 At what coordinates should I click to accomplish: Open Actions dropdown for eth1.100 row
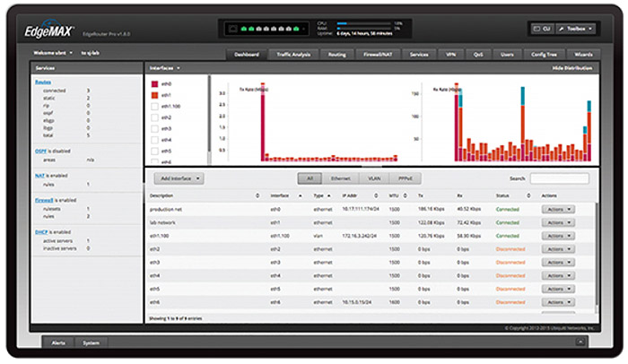coord(558,236)
